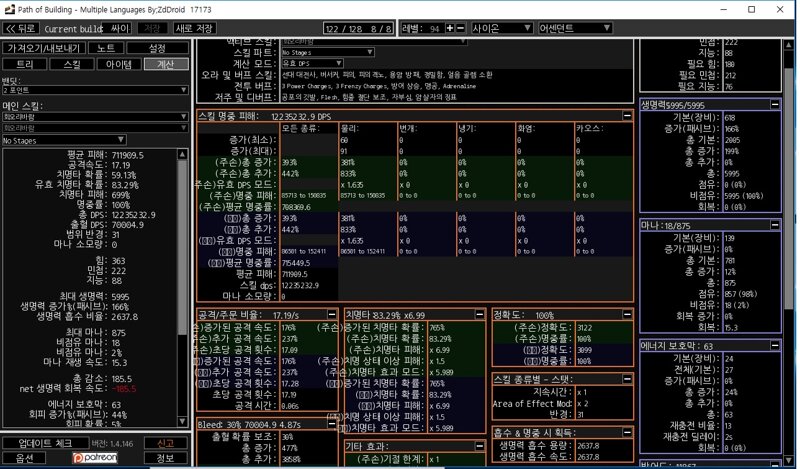Click the left stats panel scrollbar thumb

182,248
